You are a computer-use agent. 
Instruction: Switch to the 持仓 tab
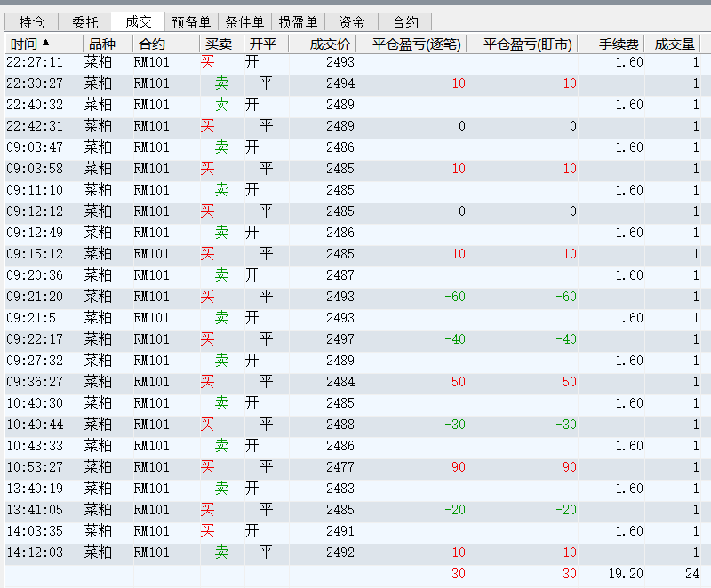coord(32,21)
